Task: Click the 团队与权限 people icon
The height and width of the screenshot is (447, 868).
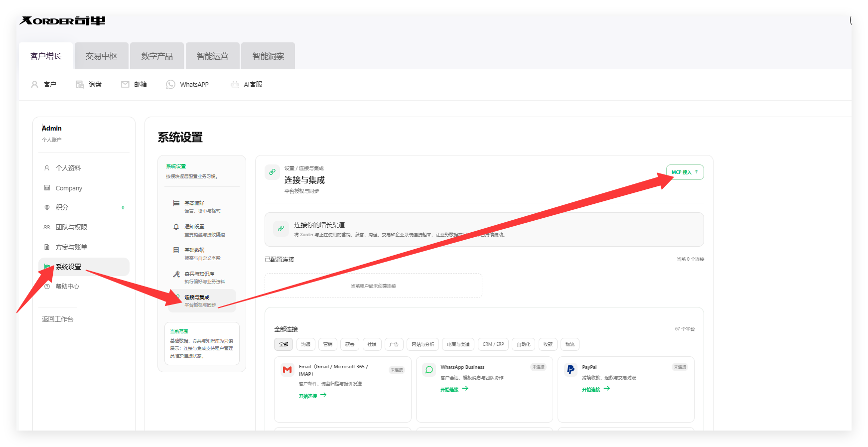Action: (47, 227)
